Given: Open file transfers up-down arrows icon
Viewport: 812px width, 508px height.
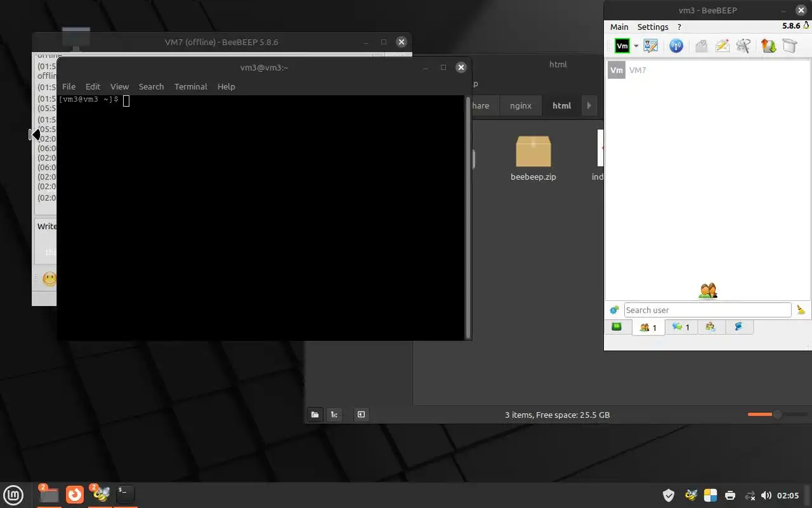Looking at the screenshot, I should coord(769,46).
